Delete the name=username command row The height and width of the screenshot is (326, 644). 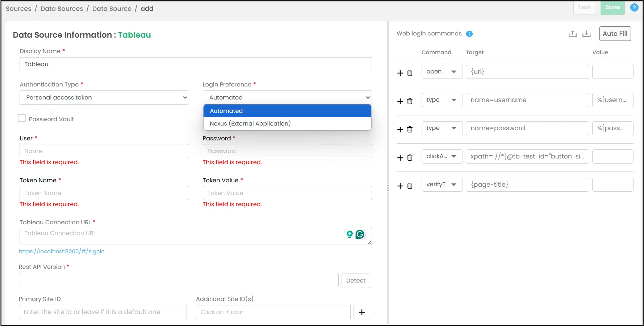point(410,101)
